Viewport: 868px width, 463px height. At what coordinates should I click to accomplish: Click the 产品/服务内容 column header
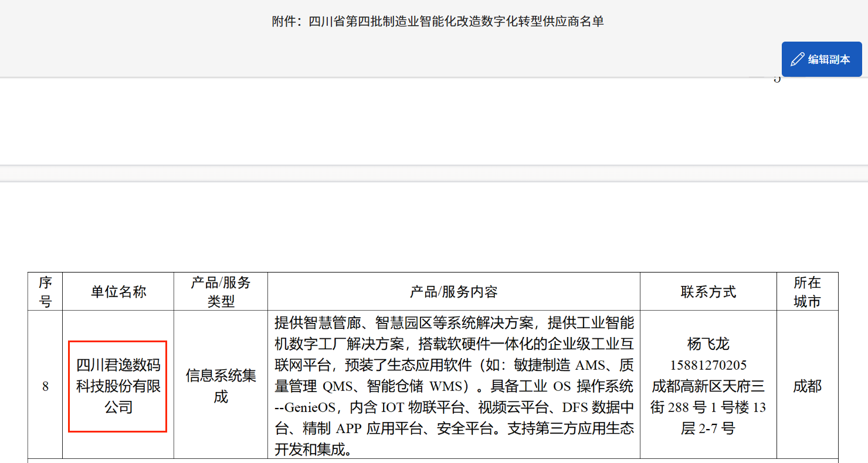(453, 292)
